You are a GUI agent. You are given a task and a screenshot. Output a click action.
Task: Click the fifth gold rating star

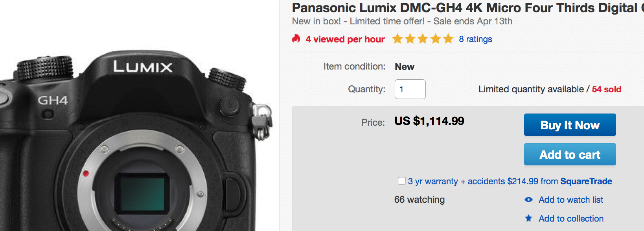pos(448,39)
